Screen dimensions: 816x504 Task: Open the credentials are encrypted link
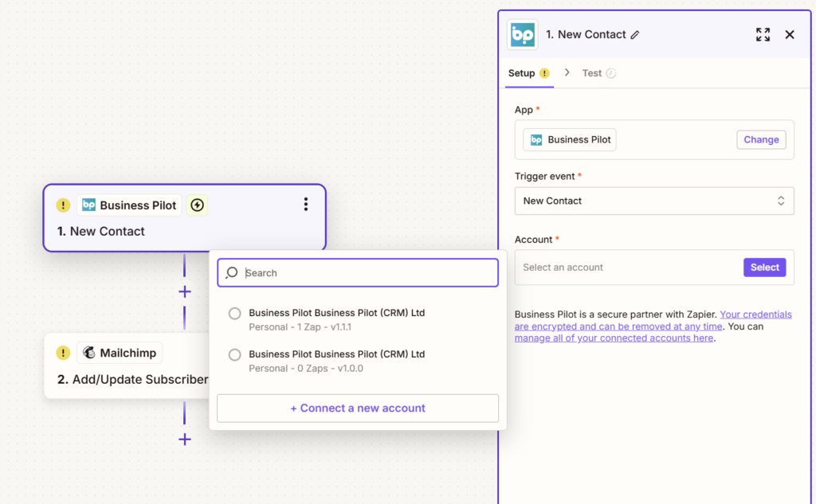pyautogui.click(x=653, y=320)
